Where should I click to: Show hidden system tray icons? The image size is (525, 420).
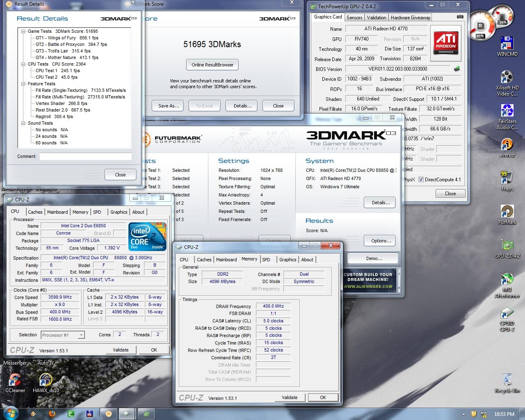tap(463, 414)
